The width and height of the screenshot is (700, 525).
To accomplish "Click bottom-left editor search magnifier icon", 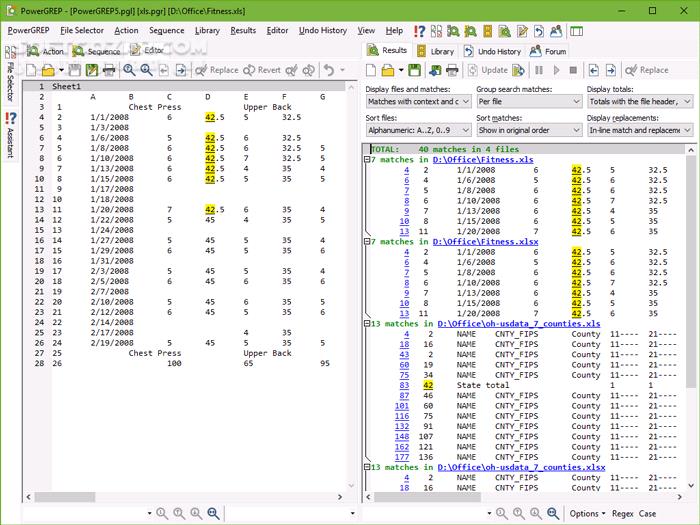I will [213, 513].
